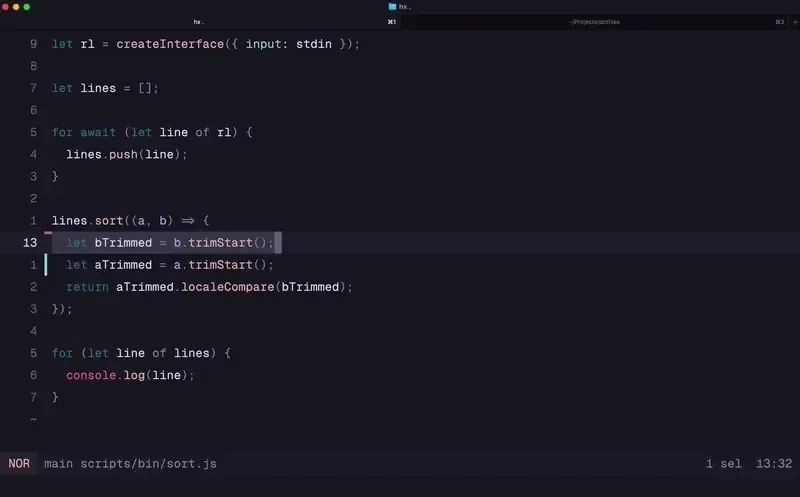Viewport: 800px width, 497px height.
Task: Click the green diff marker in gutter
Action: pos(45,265)
